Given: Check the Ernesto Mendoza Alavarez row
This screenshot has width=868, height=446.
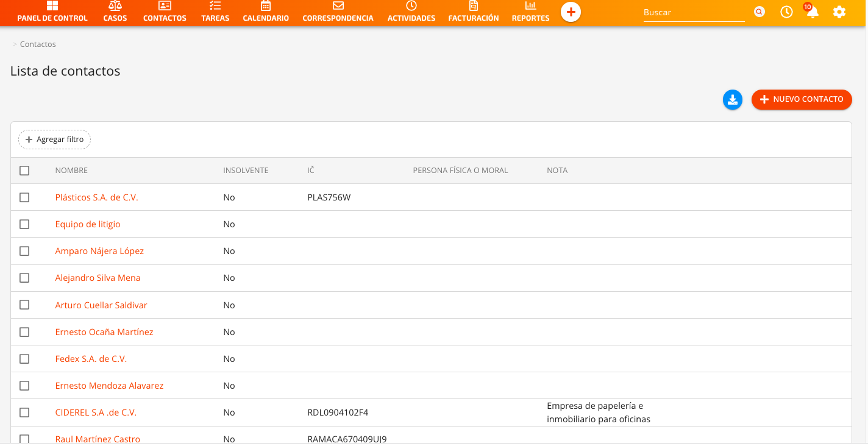Looking at the screenshot, I should (24, 386).
